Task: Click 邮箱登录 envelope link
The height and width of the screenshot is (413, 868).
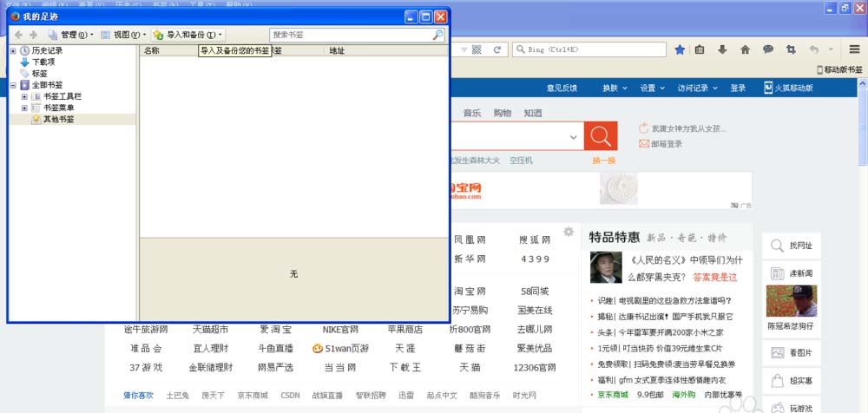Action: pyautogui.click(x=661, y=144)
